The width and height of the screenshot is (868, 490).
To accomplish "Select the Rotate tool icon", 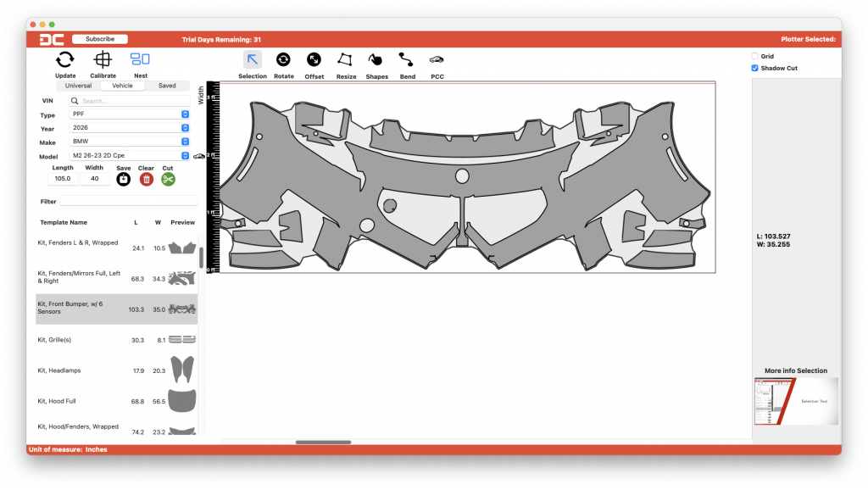I will coord(283,59).
